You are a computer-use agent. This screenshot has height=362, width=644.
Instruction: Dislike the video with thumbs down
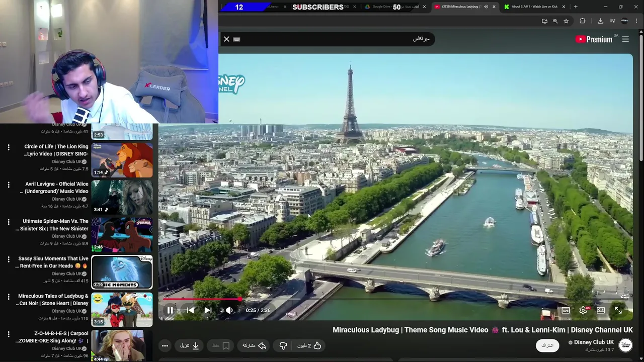283,345
